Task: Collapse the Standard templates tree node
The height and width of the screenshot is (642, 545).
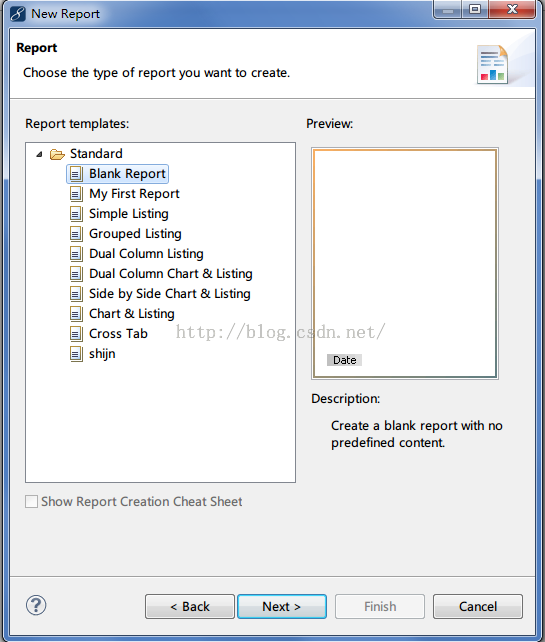Action: (x=39, y=154)
